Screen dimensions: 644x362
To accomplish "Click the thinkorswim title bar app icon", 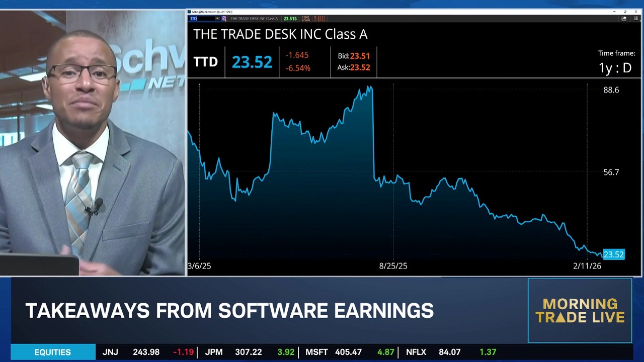I will (x=189, y=12).
